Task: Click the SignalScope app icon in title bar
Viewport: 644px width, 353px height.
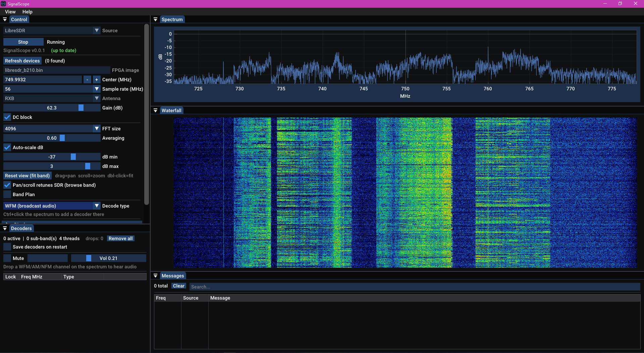Action: pyautogui.click(x=3, y=4)
